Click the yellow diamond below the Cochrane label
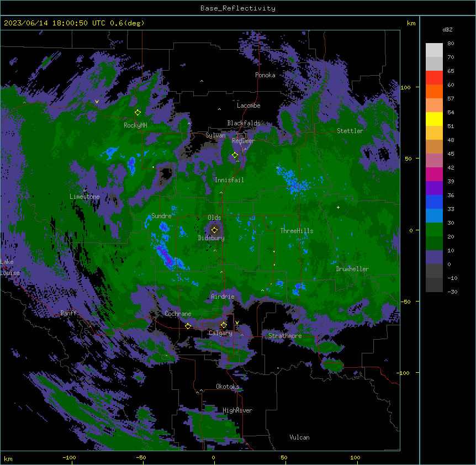476x465 pixels. pos(188,326)
